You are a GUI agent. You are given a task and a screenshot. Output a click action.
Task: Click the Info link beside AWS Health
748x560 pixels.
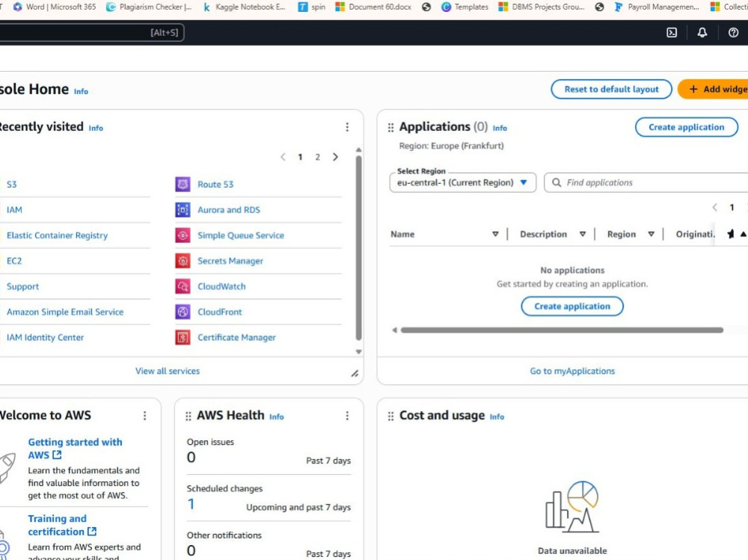277,417
